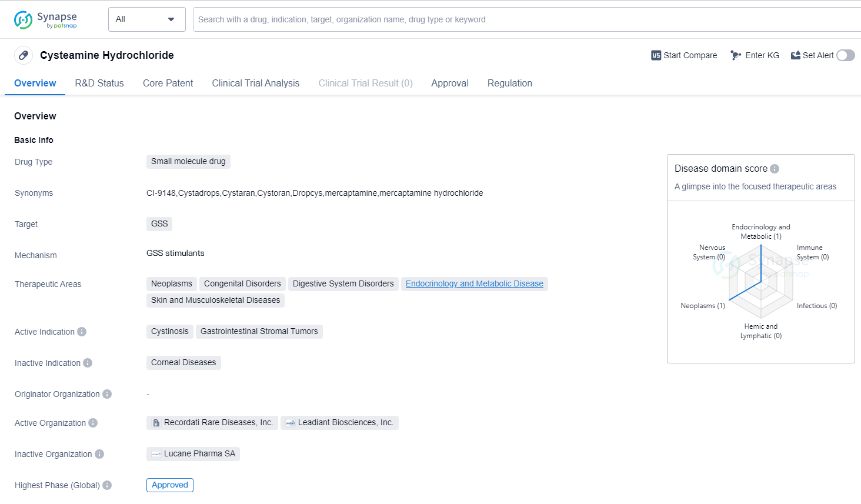The image size is (861, 504).
Task: Open the All search category dropdown
Action: (146, 19)
